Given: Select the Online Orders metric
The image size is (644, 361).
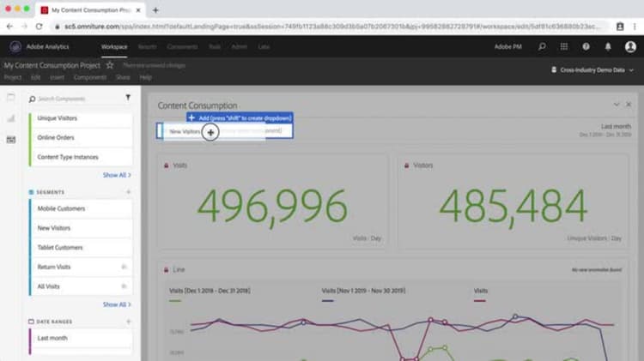Looking at the screenshot, I should tap(82, 138).
